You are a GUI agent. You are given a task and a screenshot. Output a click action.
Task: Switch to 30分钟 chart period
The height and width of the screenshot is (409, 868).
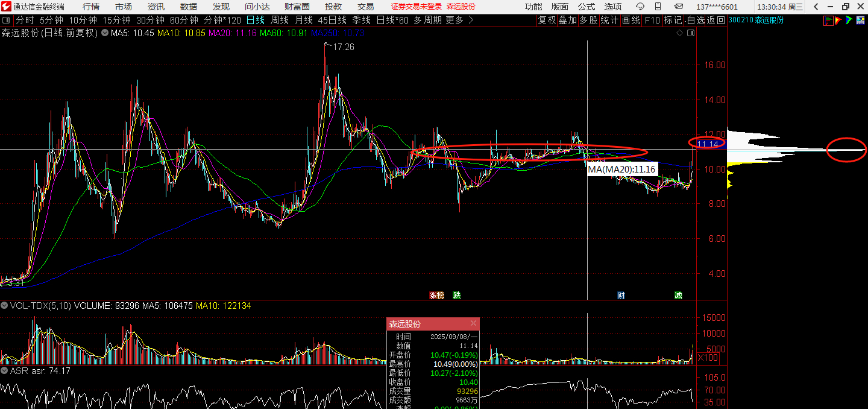point(151,21)
